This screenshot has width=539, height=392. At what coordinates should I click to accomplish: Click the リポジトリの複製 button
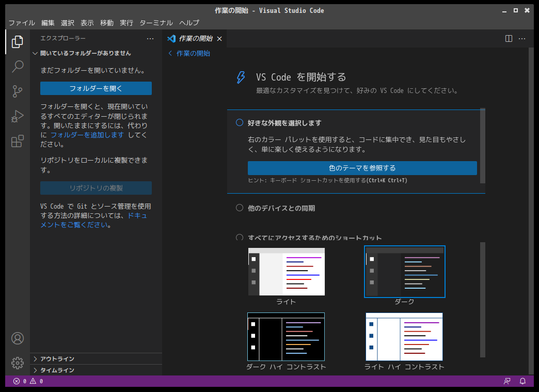(96, 188)
